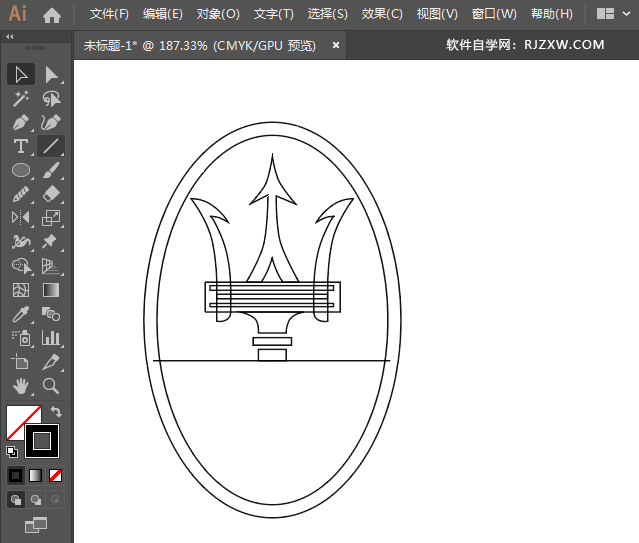Select the Eyedropper tool
This screenshot has height=543, width=639.
click(x=21, y=314)
